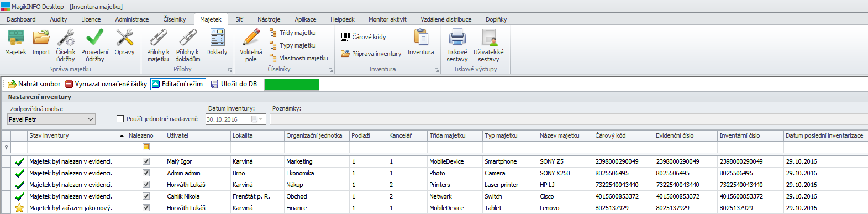Viewport: 868px width, 214px height.
Task: Open the Opravy repairs tool icon
Action: tap(124, 38)
